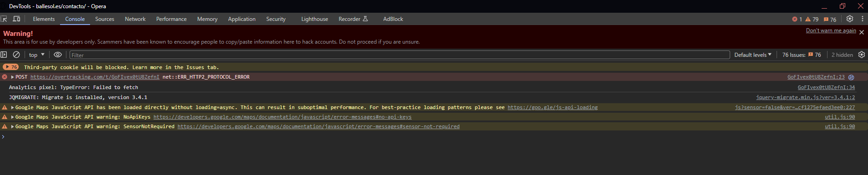This screenshot has width=868, height=175.
Task: Clear the console with the ban icon
Action: point(16,55)
